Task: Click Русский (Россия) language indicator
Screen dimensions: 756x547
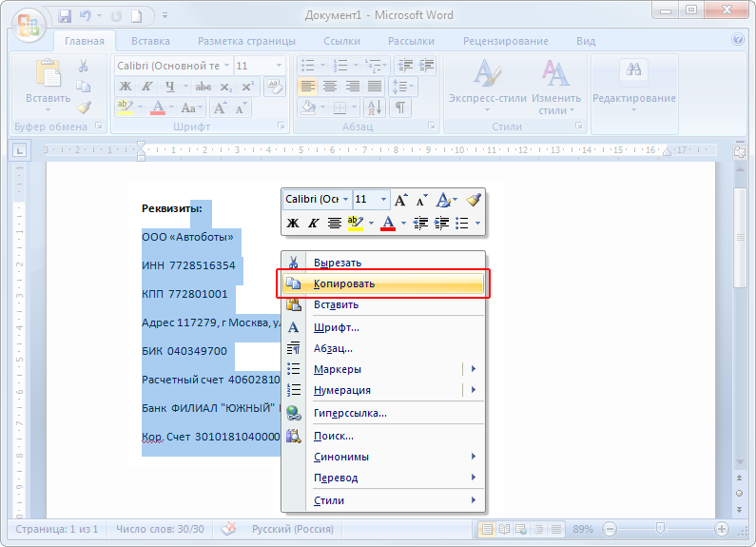Action: pos(293,529)
